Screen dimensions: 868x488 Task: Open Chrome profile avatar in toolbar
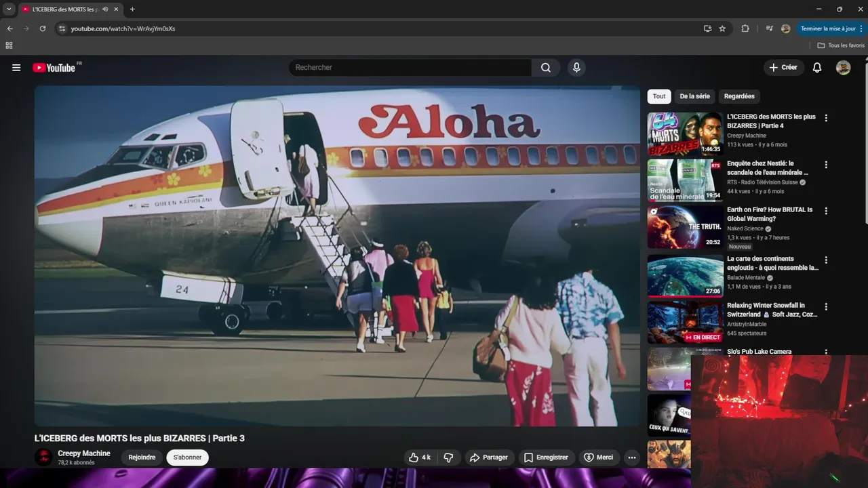[786, 28]
